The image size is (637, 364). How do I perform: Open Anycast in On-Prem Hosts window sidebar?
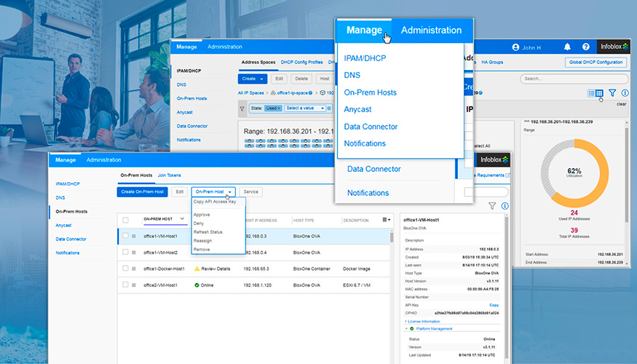click(63, 225)
